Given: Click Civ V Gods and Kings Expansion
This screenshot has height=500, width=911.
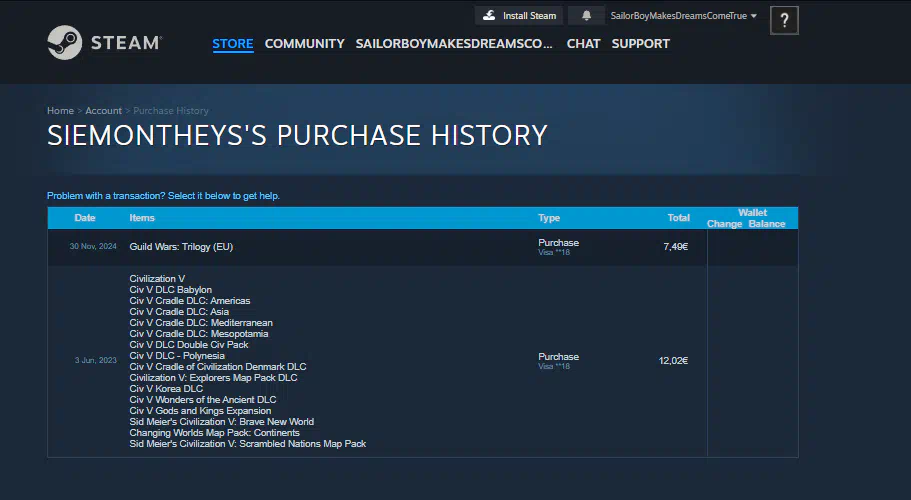Looking at the screenshot, I should [200, 411].
